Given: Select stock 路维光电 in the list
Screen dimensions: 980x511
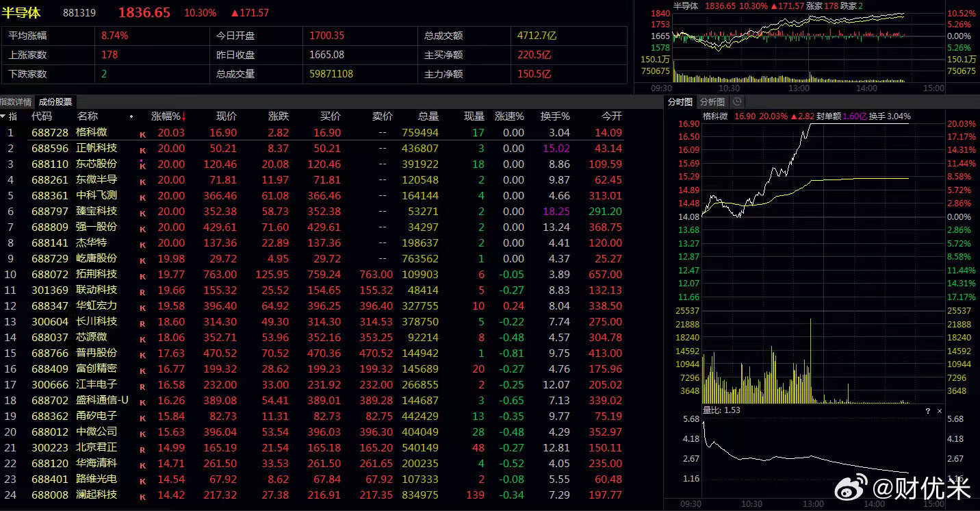Looking at the screenshot, I should [96, 479].
